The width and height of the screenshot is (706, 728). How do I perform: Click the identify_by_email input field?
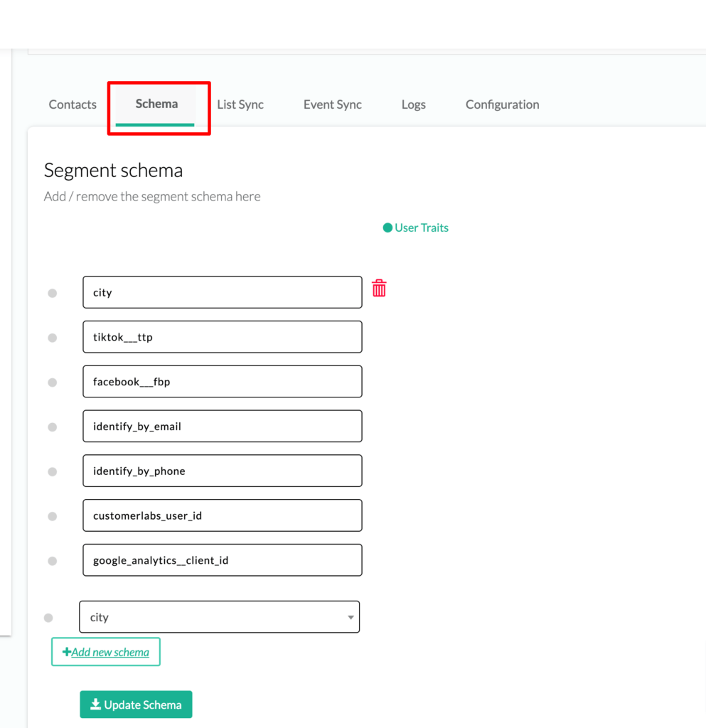(x=223, y=426)
